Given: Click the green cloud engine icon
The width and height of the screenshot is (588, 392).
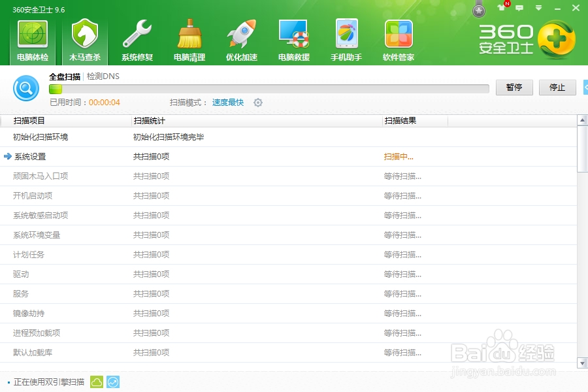Looking at the screenshot, I should click(97, 382).
